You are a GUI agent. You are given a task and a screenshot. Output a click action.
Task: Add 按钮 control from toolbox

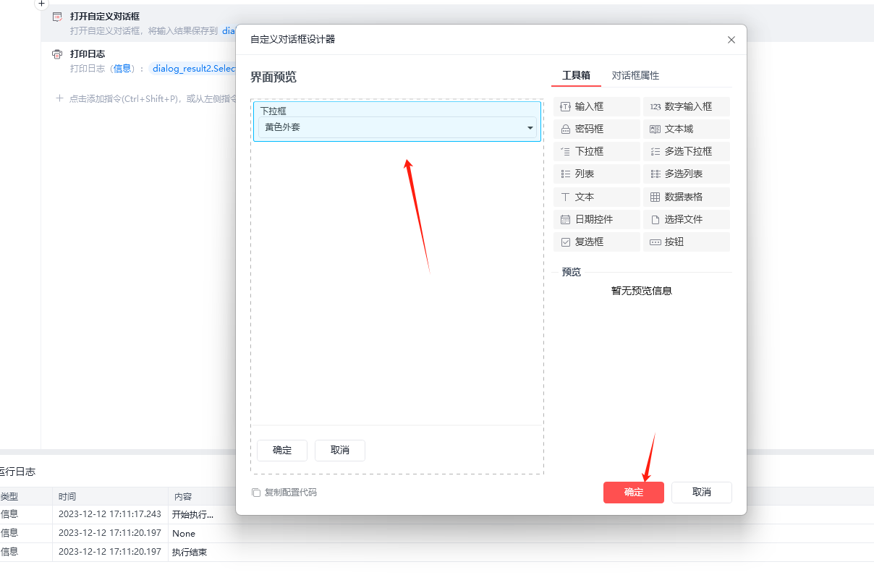click(x=687, y=242)
